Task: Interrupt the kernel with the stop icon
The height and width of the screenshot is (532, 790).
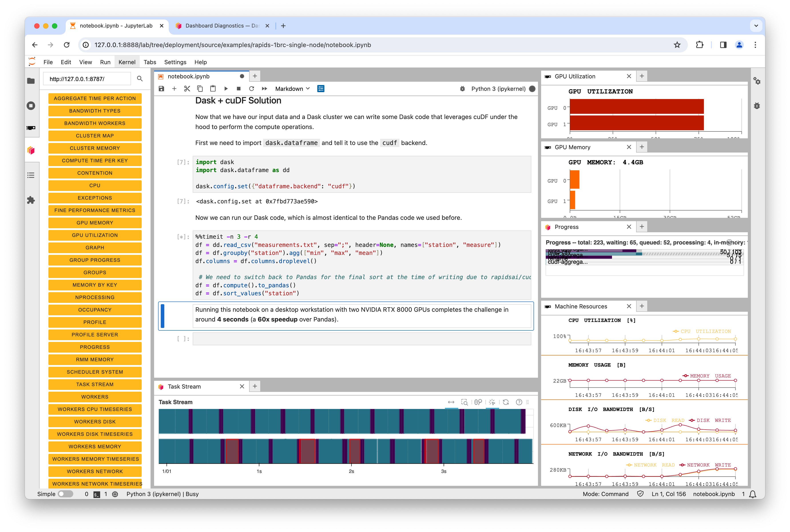Action: click(x=238, y=89)
